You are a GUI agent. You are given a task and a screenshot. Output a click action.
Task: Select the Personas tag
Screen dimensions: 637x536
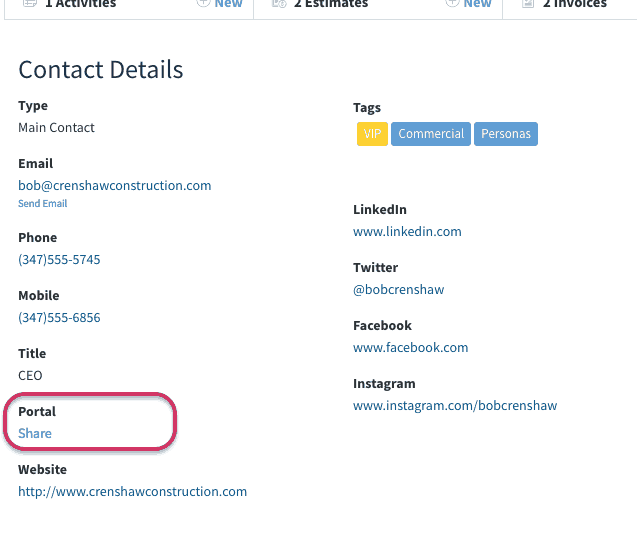[x=506, y=134]
